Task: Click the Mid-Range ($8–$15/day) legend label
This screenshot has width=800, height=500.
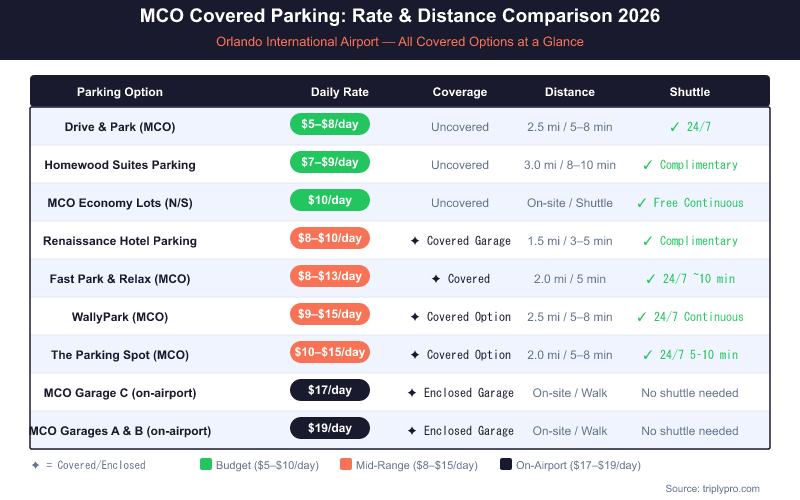Action: (x=417, y=465)
